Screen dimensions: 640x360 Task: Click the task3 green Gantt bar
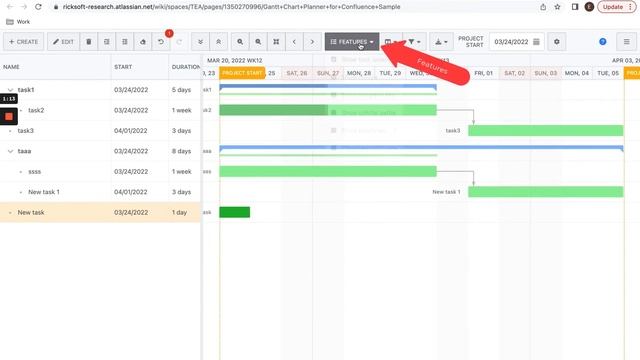[x=546, y=131]
